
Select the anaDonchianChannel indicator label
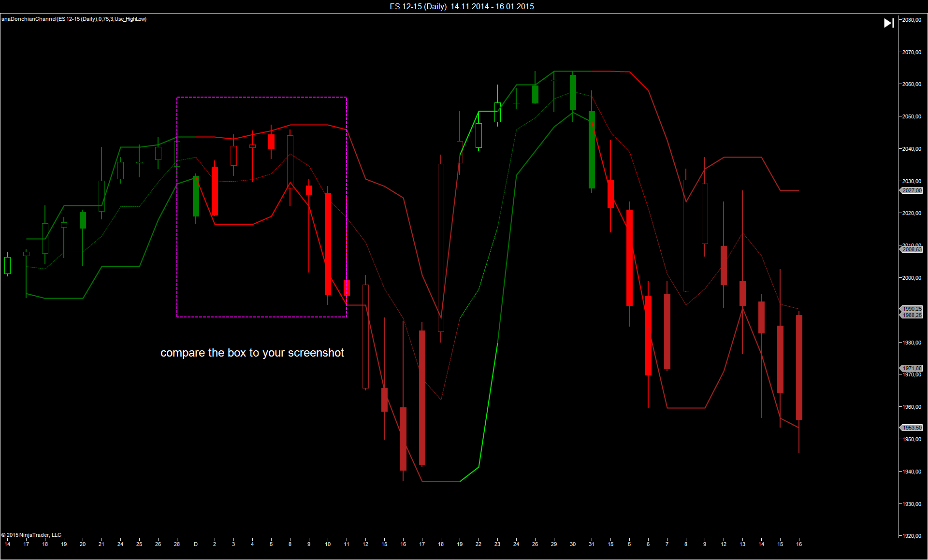[74, 19]
